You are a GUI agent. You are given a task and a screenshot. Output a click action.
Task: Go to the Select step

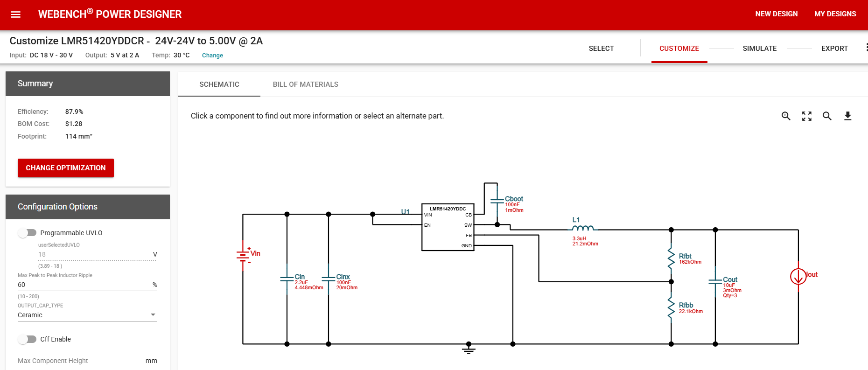tap(601, 49)
